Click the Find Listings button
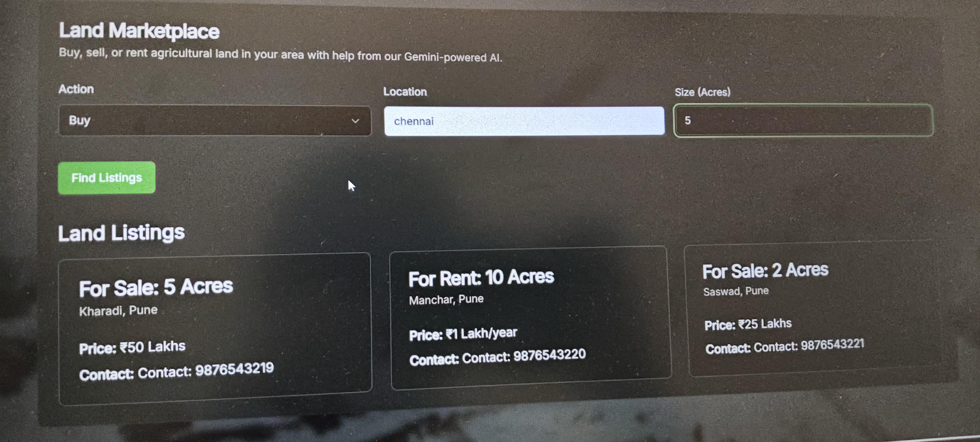 [x=106, y=178]
